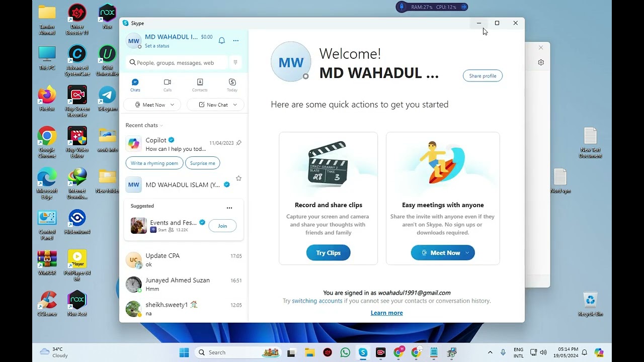
Task: Open the Firefox desktop icon
Action: (x=47, y=98)
